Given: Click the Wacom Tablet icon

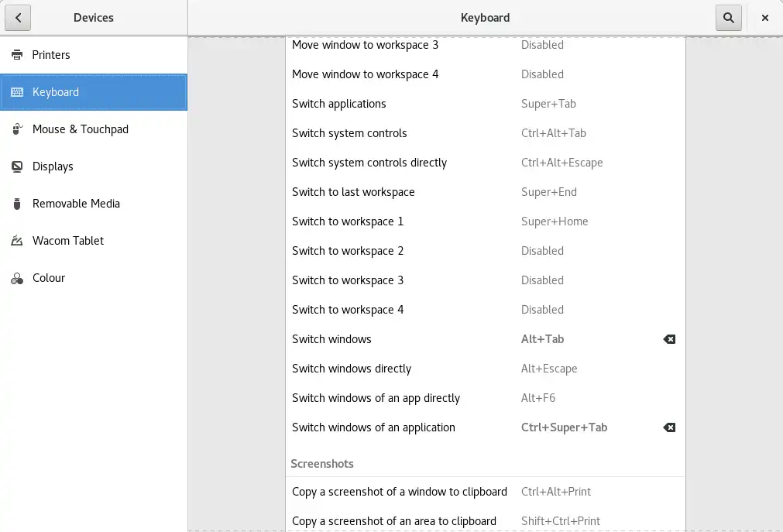Looking at the screenshot, I should [x=17, y=241].
